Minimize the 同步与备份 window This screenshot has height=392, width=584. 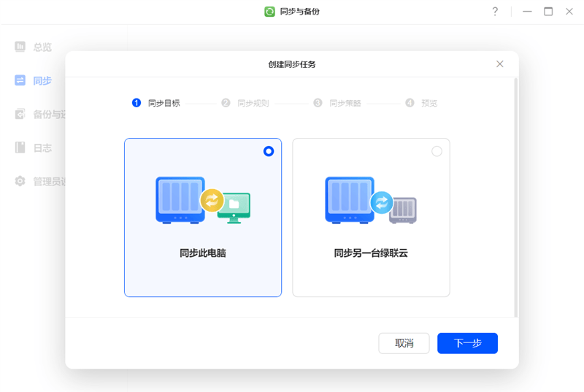527,12
